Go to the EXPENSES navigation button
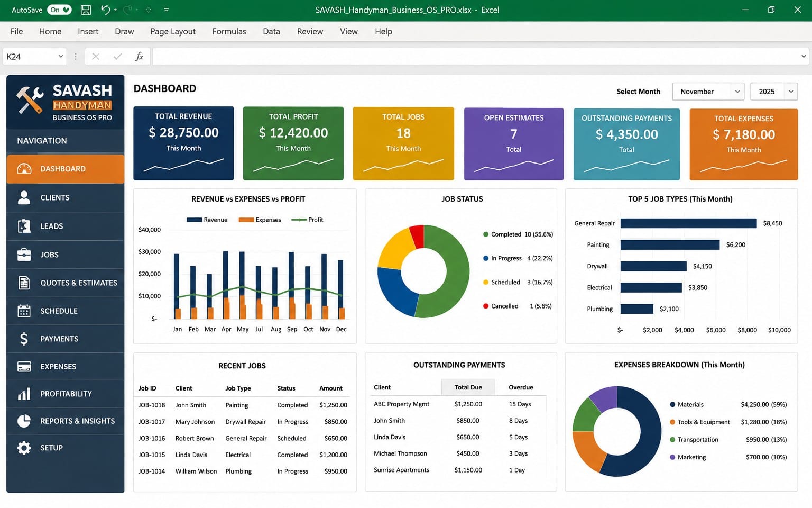This screenshot has width=812, height=508. click(x=66, y=366)
